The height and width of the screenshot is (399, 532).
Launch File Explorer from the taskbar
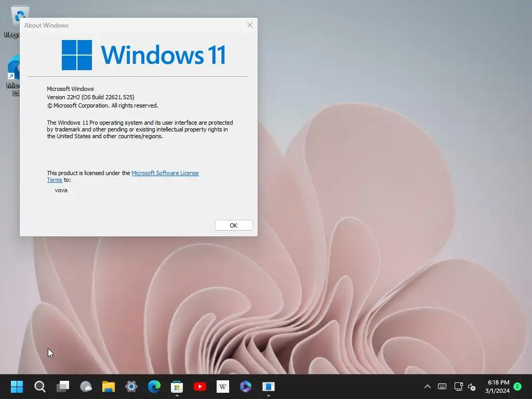click(x=109, y=386)
